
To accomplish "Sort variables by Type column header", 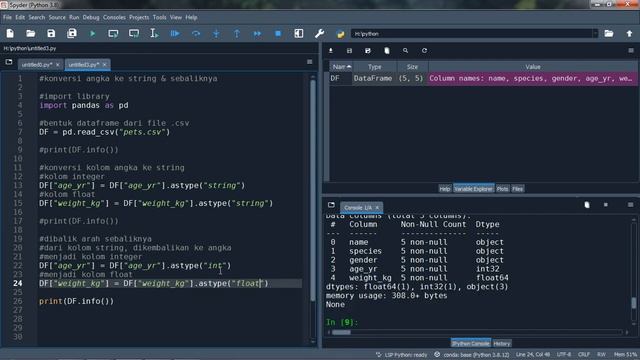I will tap(375, 67).
